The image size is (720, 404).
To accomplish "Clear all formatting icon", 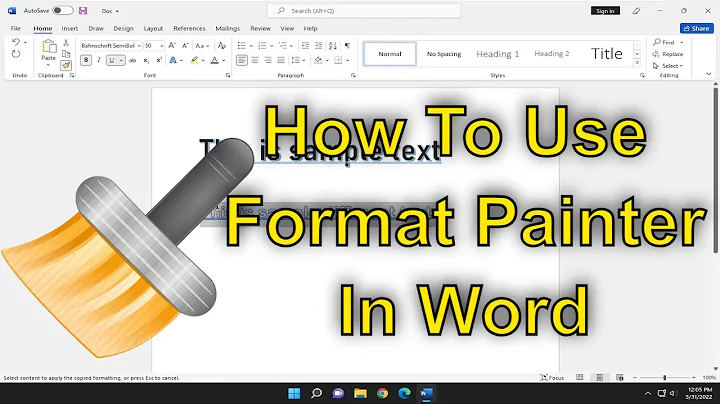I will pos(222,45).
